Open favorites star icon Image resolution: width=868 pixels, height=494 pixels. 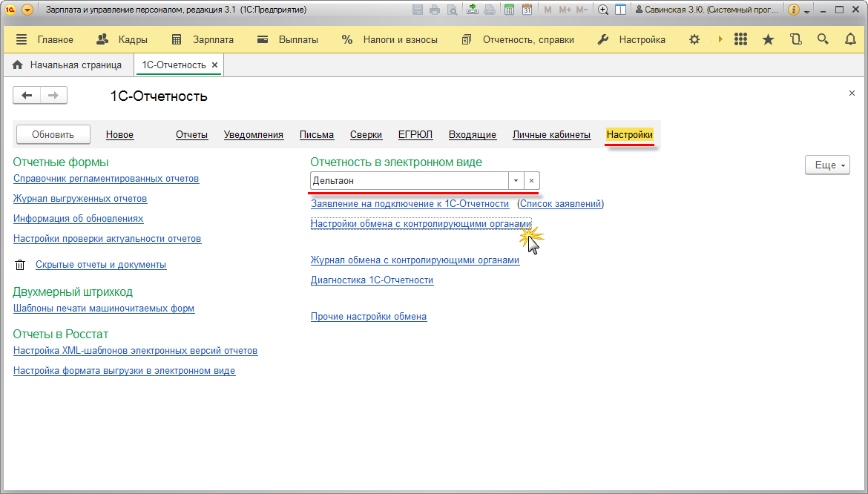769,39
